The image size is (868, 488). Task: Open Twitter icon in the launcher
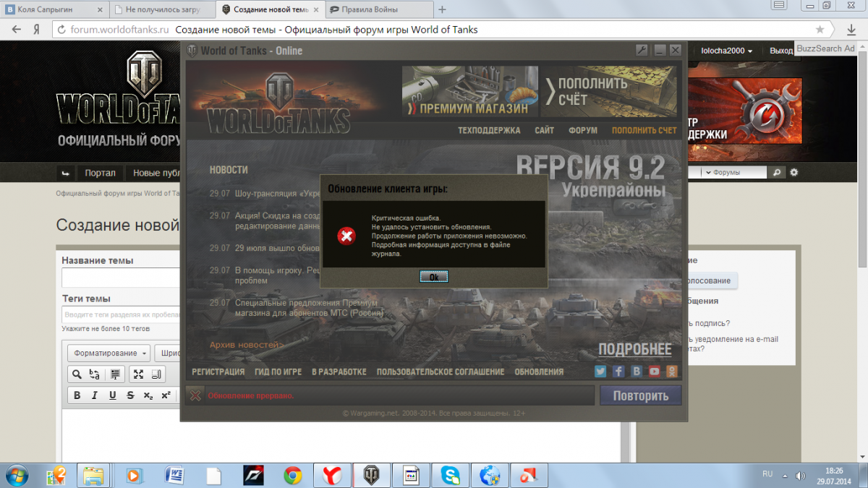[600, 372]
